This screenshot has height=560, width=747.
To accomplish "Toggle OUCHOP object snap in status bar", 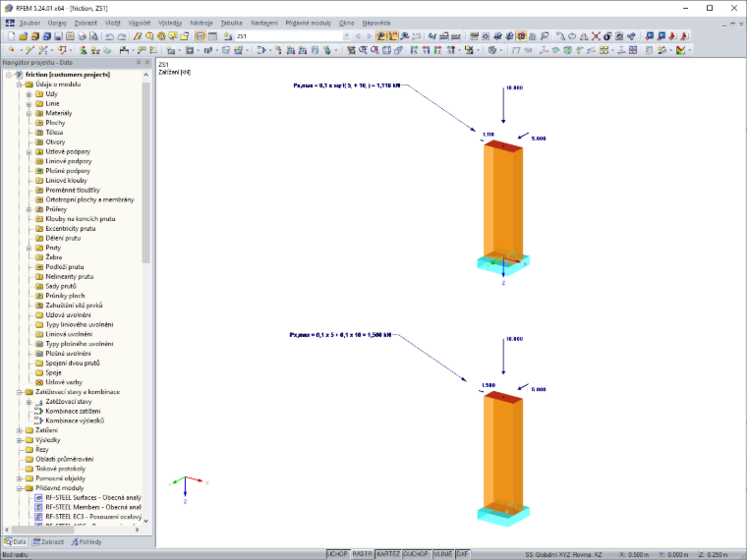I will [x=416, y=554].
